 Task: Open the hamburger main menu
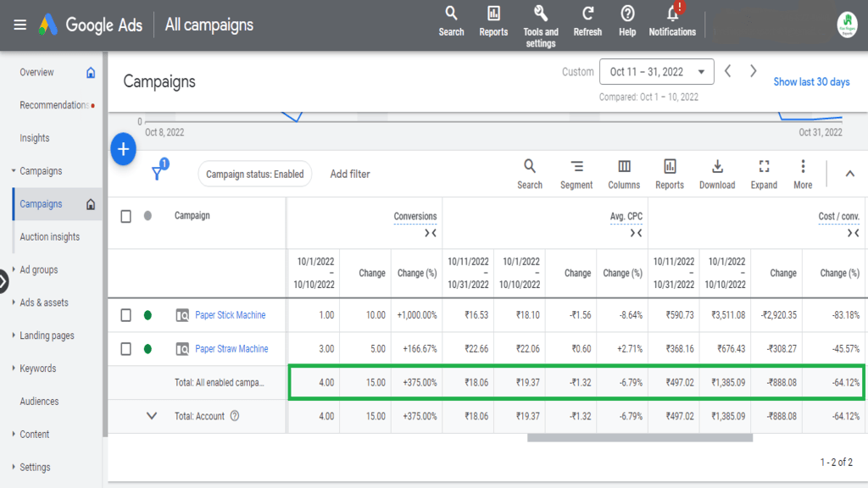click(20, 25)
